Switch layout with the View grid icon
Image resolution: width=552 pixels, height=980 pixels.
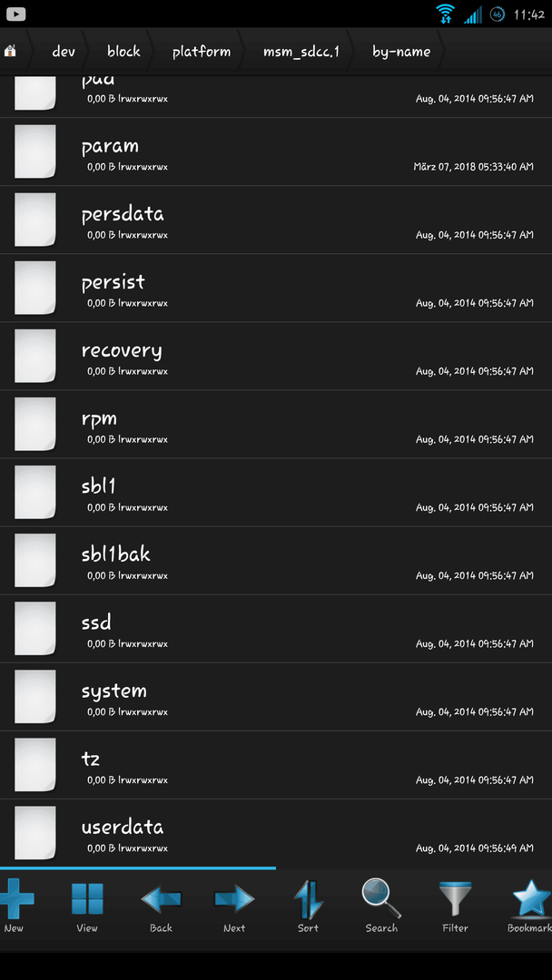pos(87,898)
